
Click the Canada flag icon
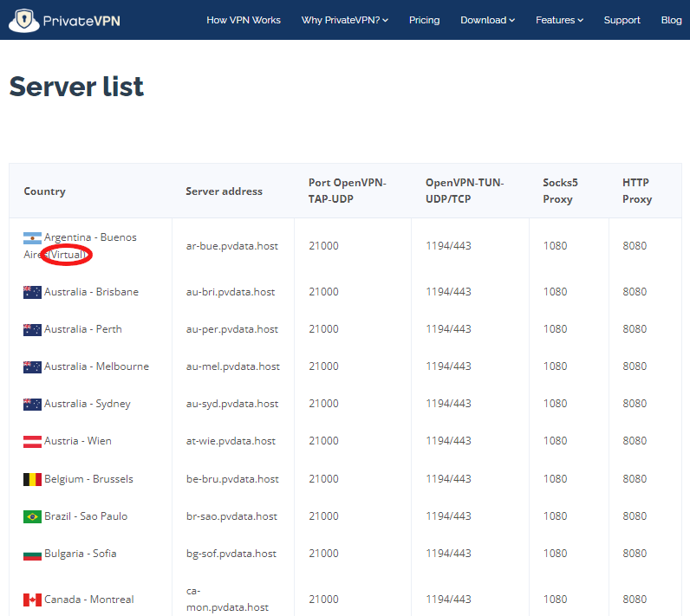(x=32, y=600)
